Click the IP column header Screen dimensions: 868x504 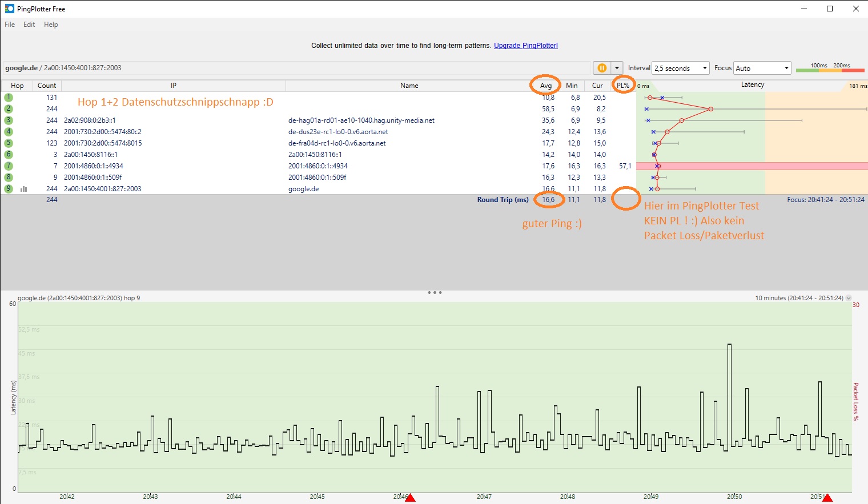(174, 86)
